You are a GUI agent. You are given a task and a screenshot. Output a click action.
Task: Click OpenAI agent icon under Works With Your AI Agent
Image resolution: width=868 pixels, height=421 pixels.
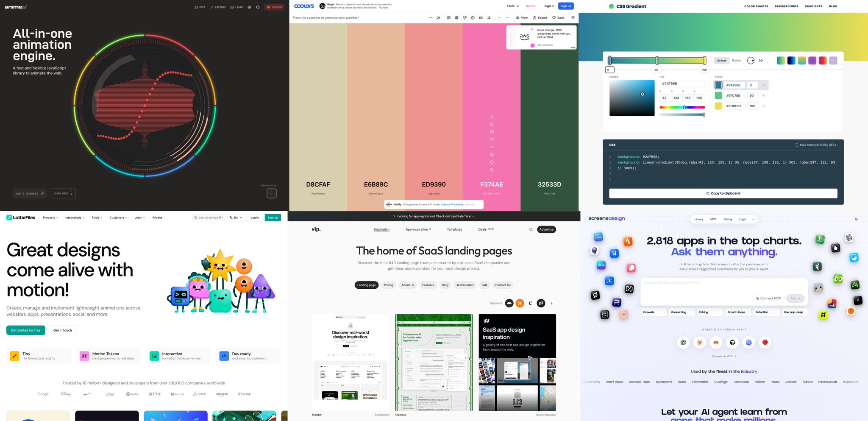[683, 343]
